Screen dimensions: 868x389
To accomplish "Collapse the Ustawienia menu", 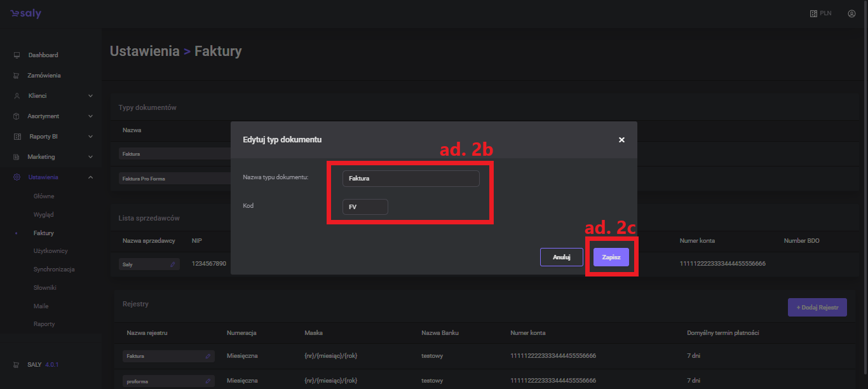I will click(90, 177).
